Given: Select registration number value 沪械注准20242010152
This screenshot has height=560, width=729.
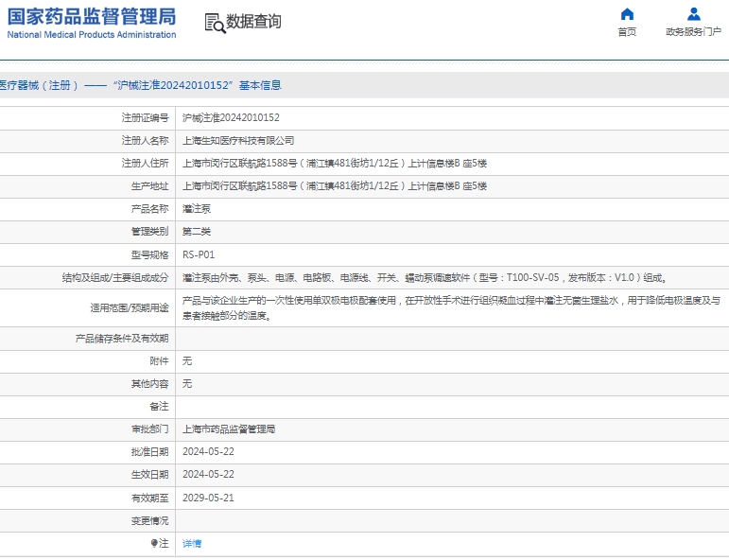Looking at the screenshot, I should (231, 117).
